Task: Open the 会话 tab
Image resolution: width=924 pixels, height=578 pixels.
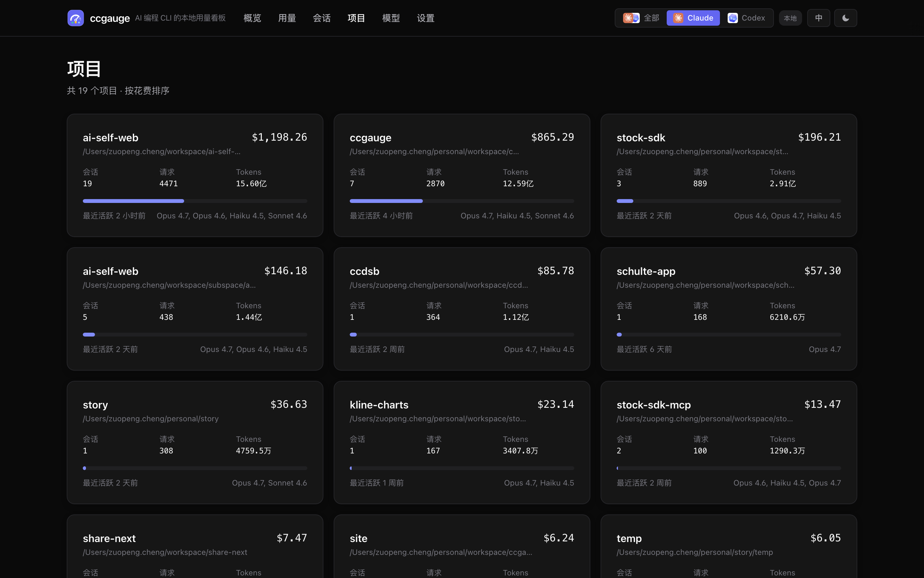Action: tap(322, 18)
